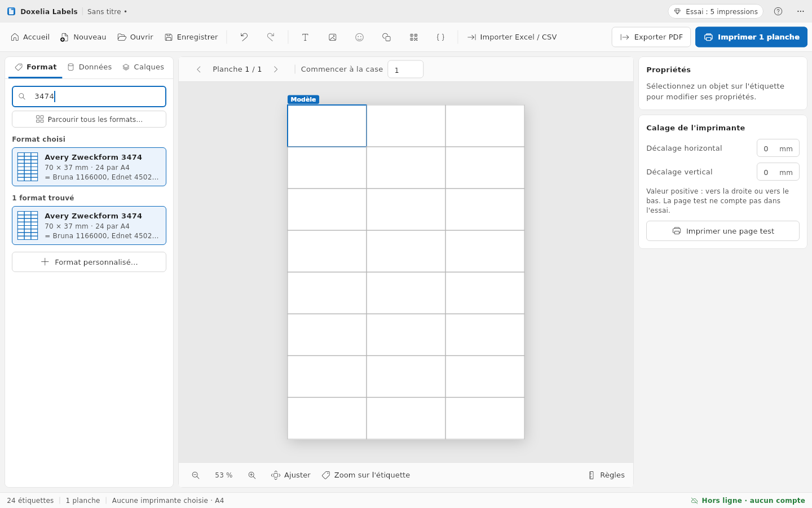
Task: Click the undo arrow icon
Action: pos(244,37)
